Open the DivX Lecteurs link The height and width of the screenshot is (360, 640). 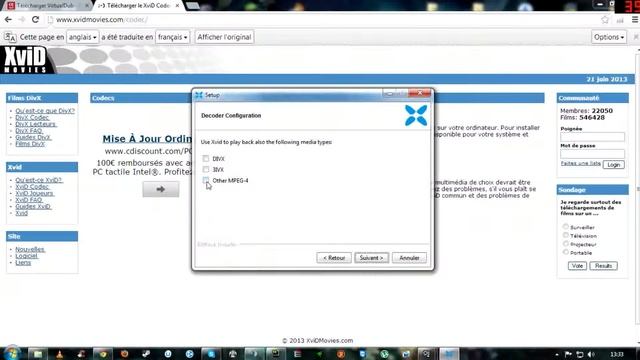(x=36, y=124)
